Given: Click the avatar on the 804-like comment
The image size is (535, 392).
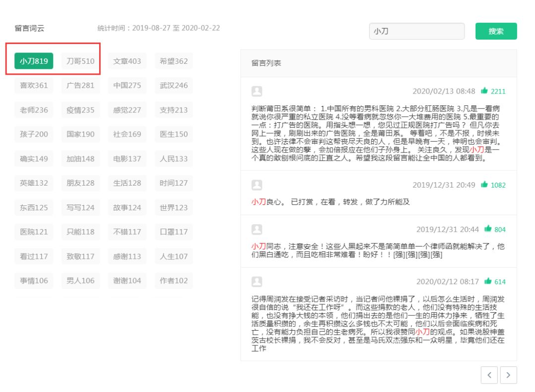Looking at the screenshot, I should coord(257,229).
